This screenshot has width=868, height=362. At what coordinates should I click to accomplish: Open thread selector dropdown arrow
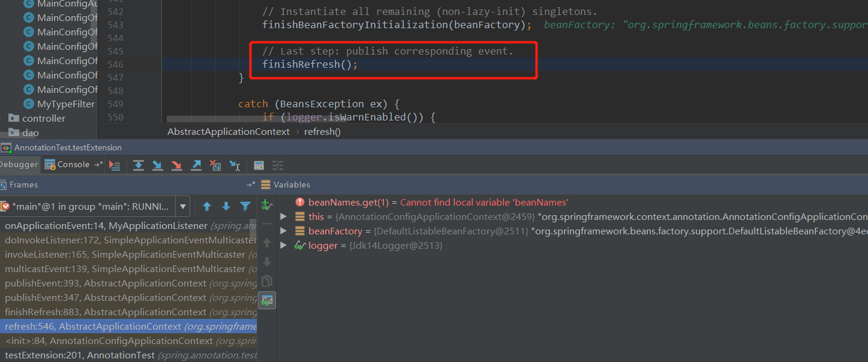point(182,207)
